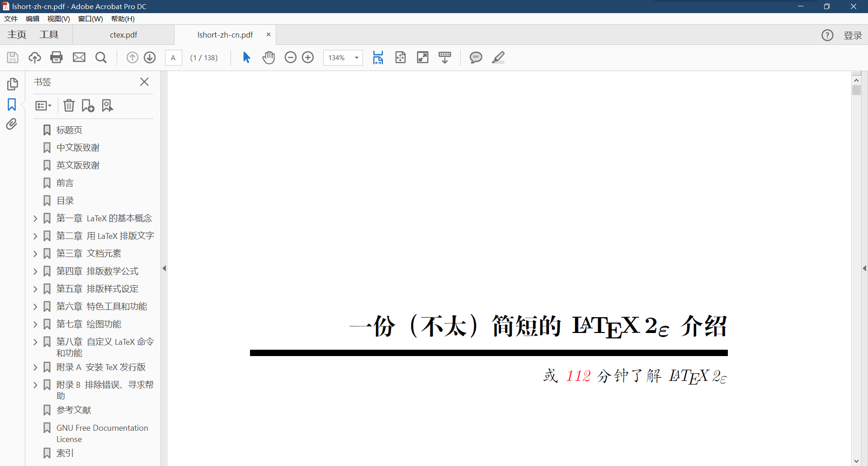Open the Print dialog
Screen dimensions: 868x466
click(56, 57)
